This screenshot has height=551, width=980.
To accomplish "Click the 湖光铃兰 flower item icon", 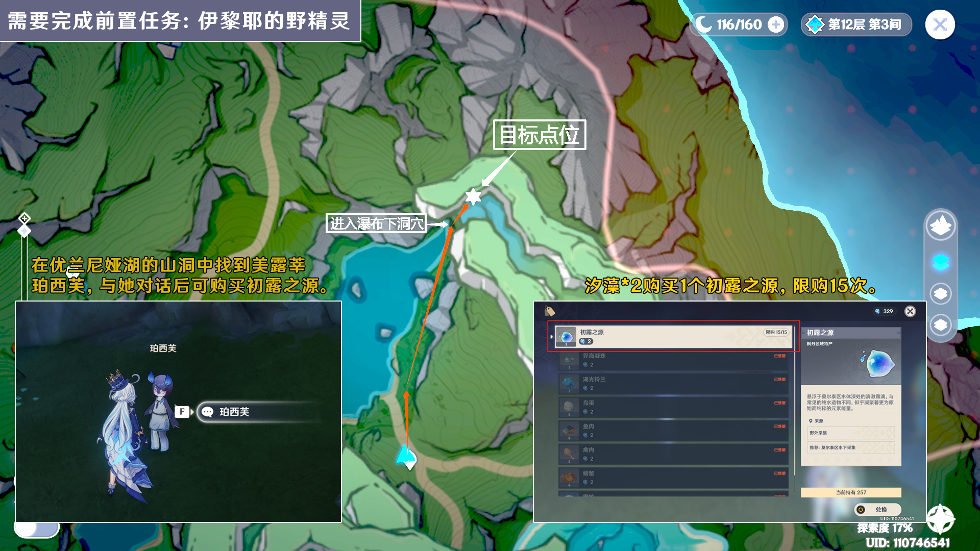I will click(569, 384).
